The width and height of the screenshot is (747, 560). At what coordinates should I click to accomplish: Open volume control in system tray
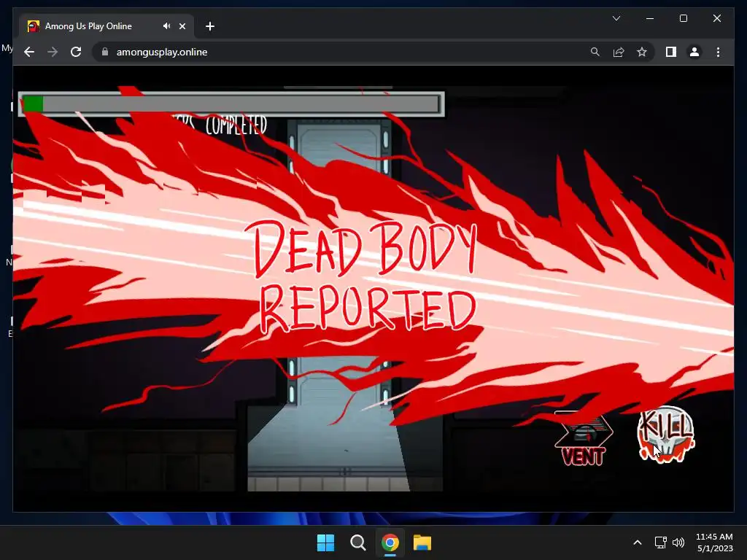click(678, 542)
